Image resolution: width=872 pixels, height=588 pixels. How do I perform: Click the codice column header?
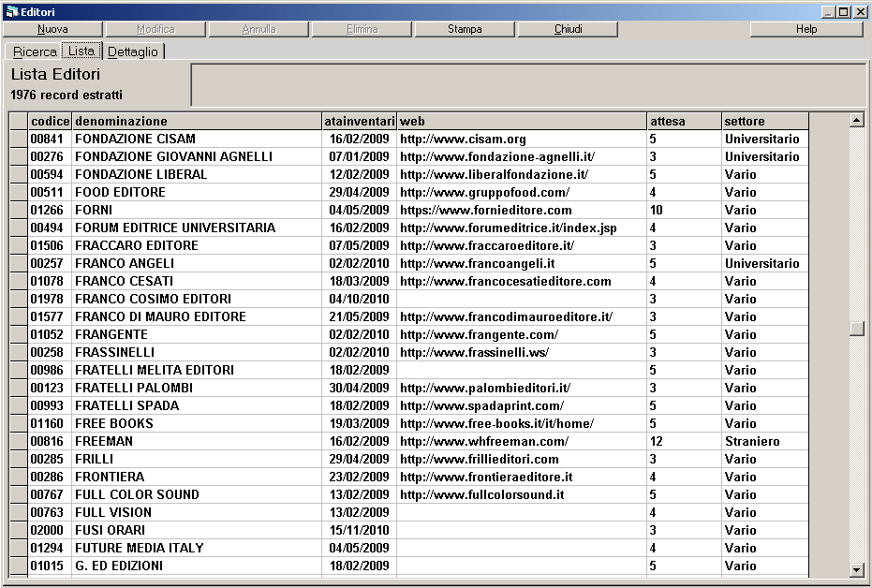click(x=51, y=121)
